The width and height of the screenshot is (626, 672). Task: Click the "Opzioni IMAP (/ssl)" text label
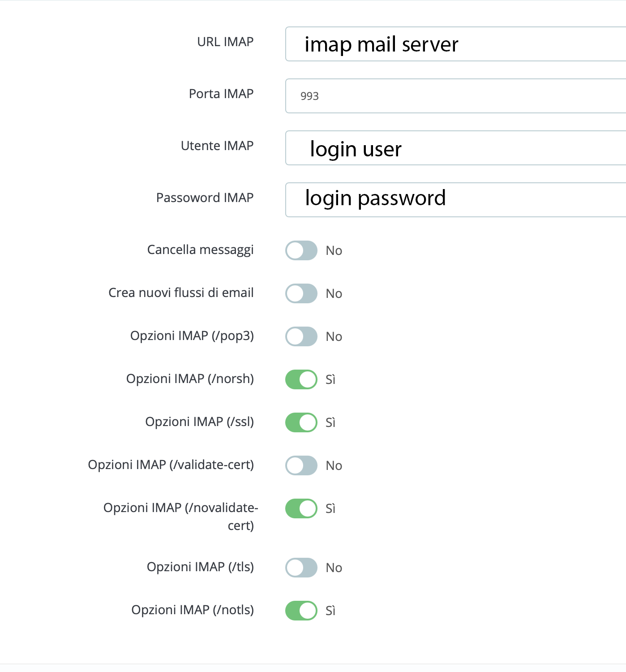tap(199, 422)
